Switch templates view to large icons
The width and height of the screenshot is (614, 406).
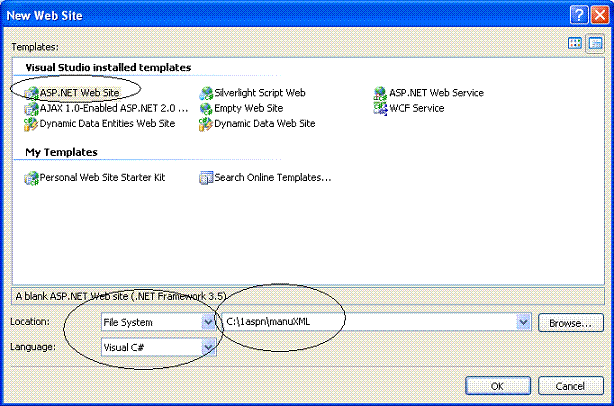click(x=575, y=43)
